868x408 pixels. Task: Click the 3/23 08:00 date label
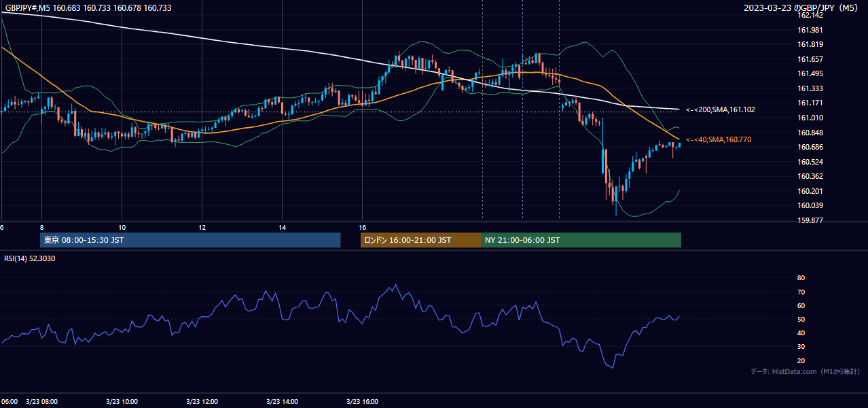click(42, 402)
